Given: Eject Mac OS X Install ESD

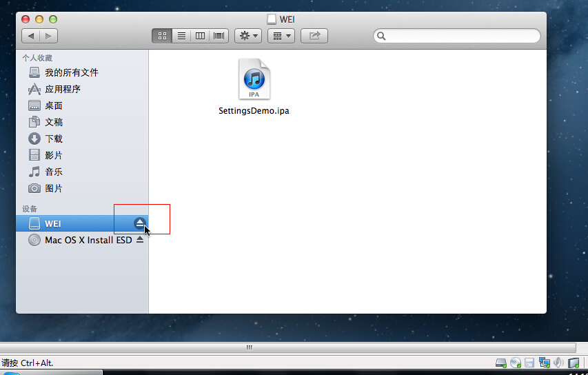Looking at the screenshot, I should point(140,240).
